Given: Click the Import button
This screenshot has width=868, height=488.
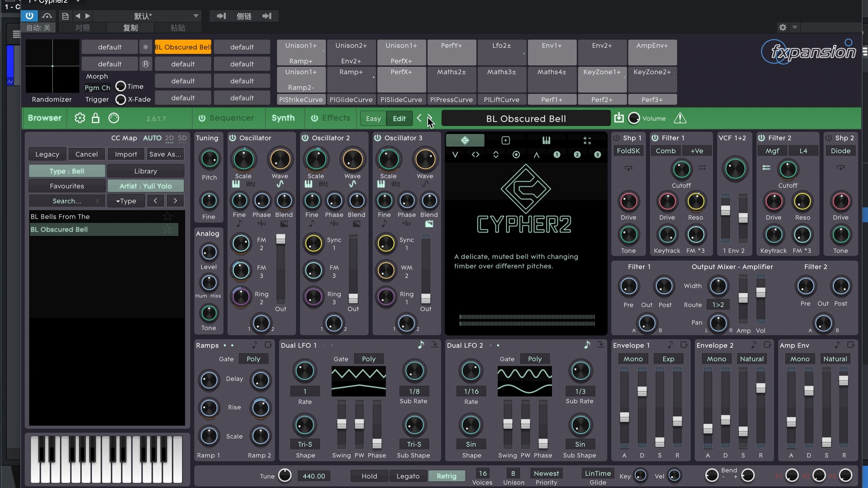Looking at the screenshot, I should [x=126, y=154].
